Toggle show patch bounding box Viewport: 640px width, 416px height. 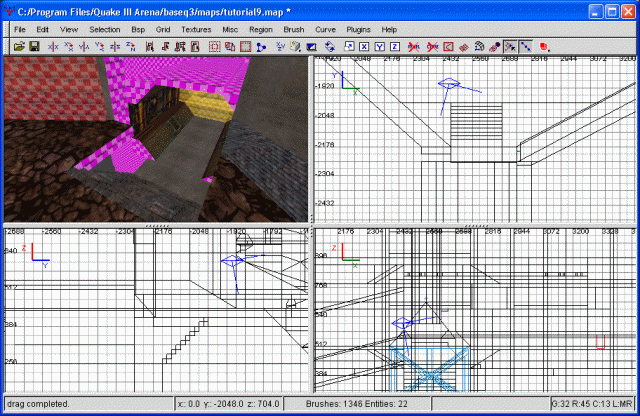click(x=448, y=47)
